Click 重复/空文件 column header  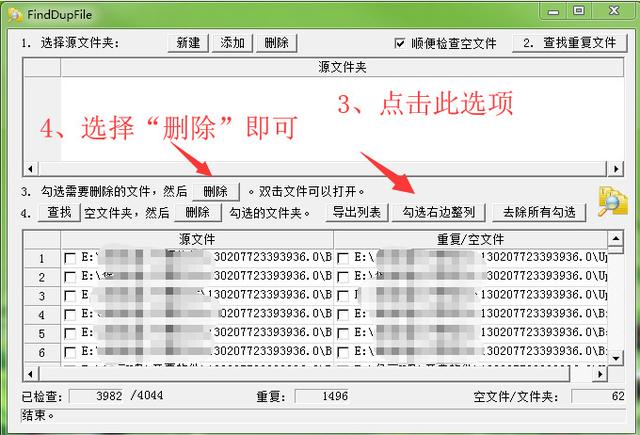[x=470, y=240]
